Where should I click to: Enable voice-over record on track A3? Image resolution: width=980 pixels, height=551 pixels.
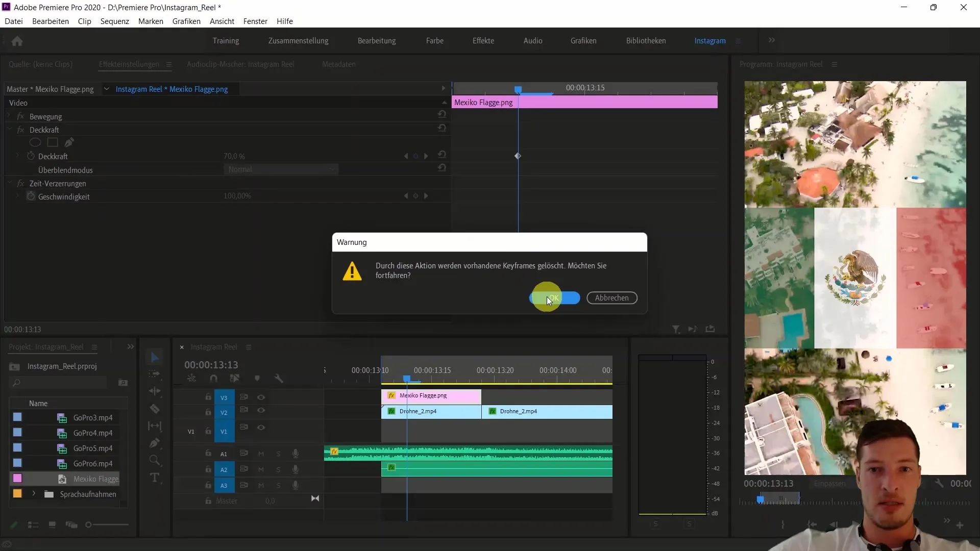[295, 485]
